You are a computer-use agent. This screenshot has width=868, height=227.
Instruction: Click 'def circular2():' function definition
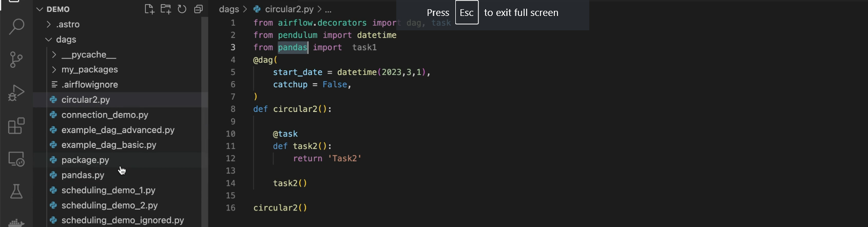(293, 109)
